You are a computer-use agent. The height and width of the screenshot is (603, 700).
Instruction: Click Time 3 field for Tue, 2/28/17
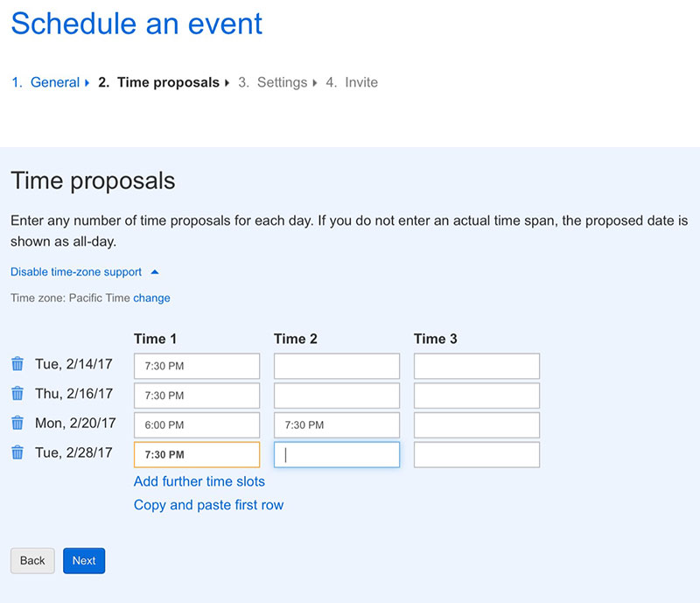click(x=477, y=455)
